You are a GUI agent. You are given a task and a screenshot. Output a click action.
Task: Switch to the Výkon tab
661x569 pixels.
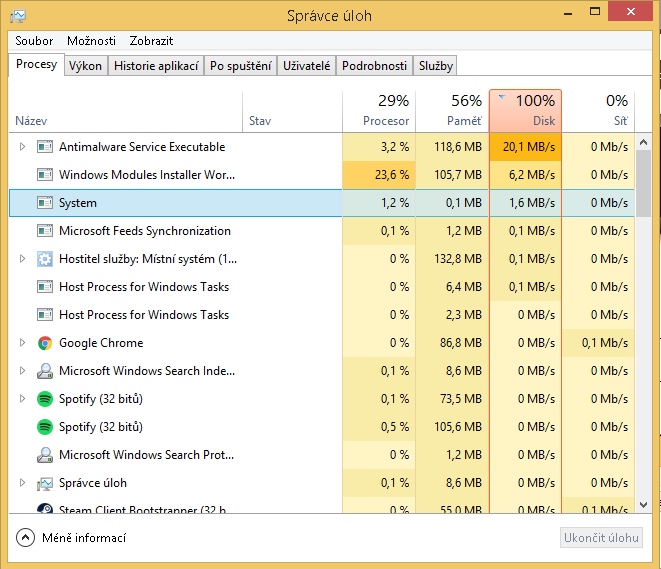click(x=86, y=66)
